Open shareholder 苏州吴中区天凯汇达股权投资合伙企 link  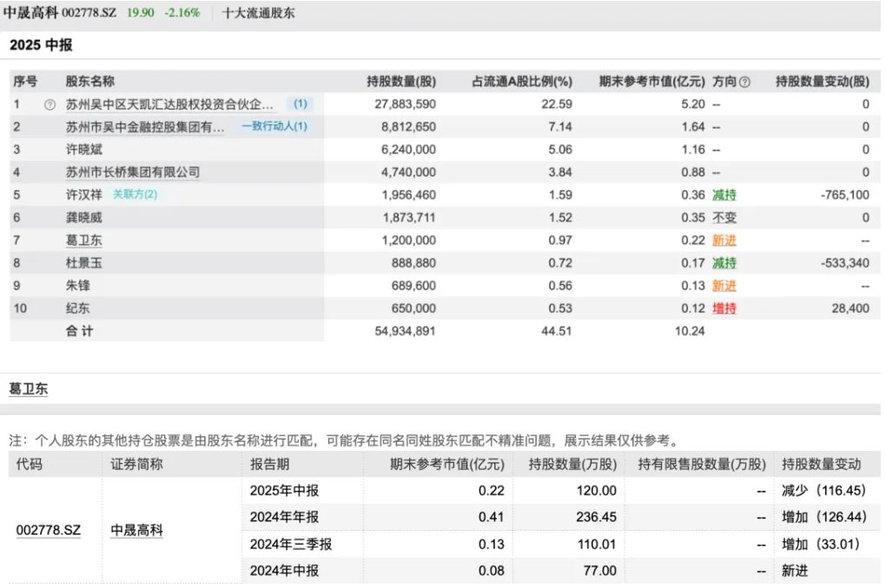(175, 104)
